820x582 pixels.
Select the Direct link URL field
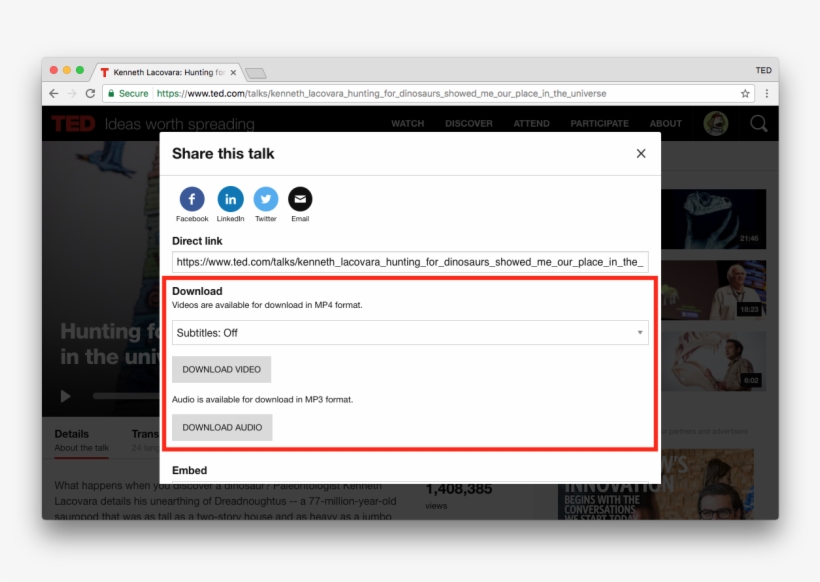(x=410, y=262)
